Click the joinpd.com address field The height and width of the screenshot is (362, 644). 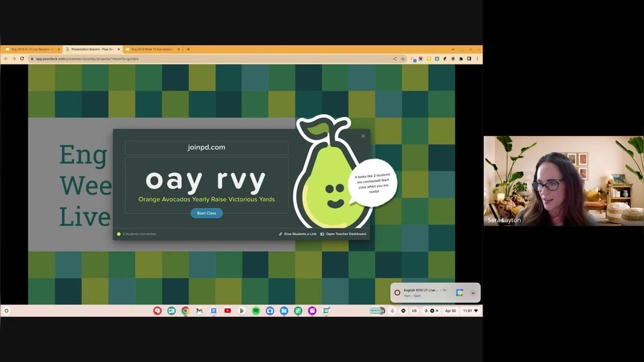coord(207,147)
